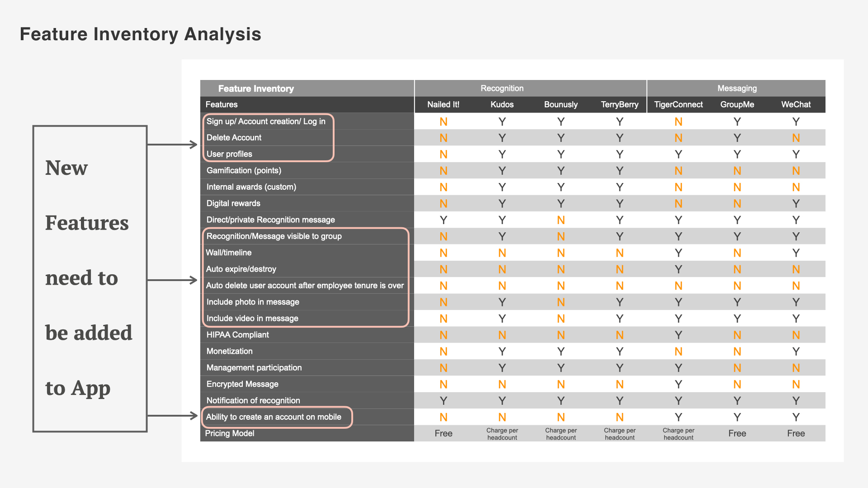
Task: Click the Pricing Model row label
Action: [230, 433]
